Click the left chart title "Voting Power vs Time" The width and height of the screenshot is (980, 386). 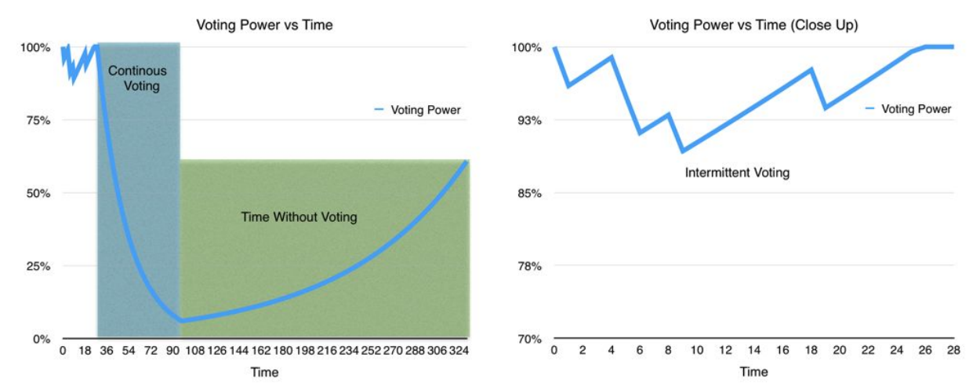[265, 25]
